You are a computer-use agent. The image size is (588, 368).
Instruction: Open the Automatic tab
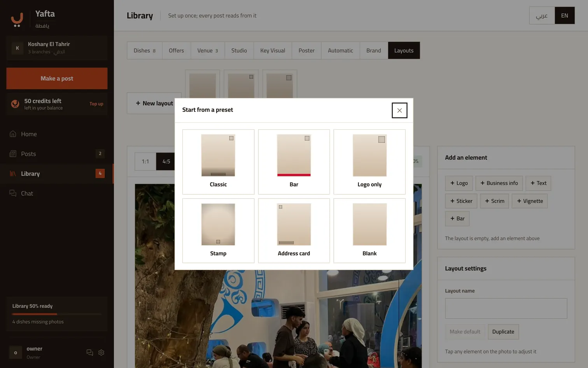pos(340,51)
